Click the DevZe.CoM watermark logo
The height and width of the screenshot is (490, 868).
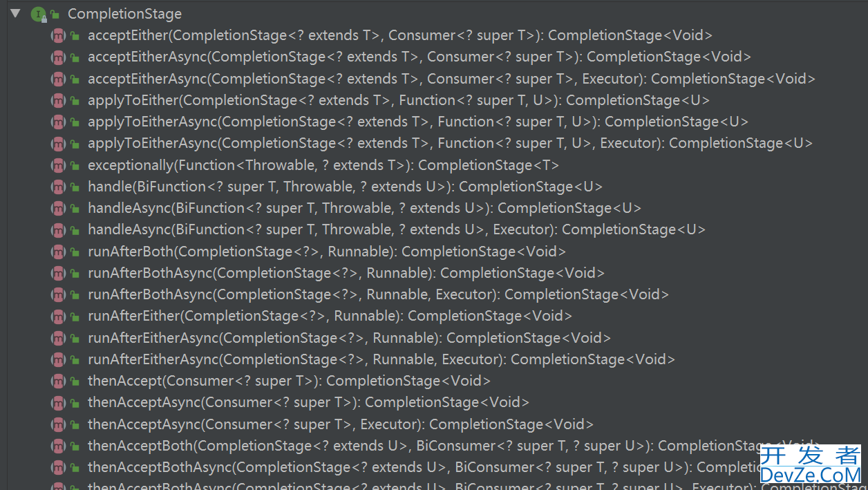pyautogui.click(x=811, y=465)
